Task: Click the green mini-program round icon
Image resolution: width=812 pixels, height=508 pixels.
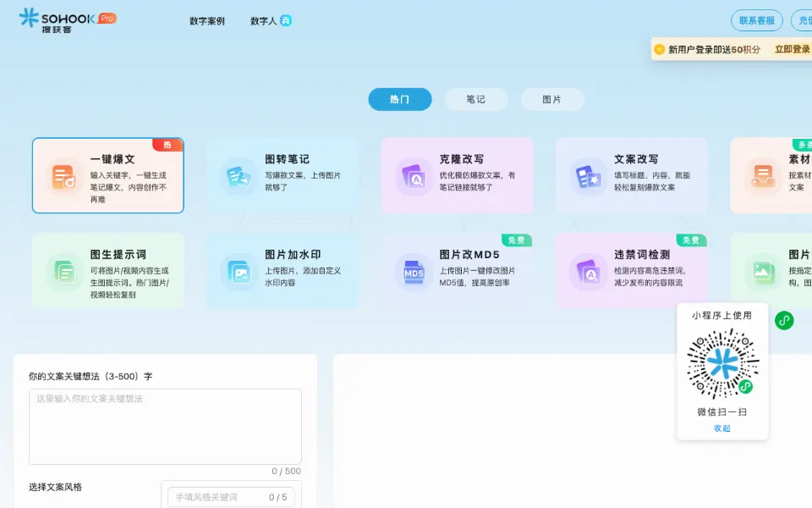Action: tap(784, 320)
